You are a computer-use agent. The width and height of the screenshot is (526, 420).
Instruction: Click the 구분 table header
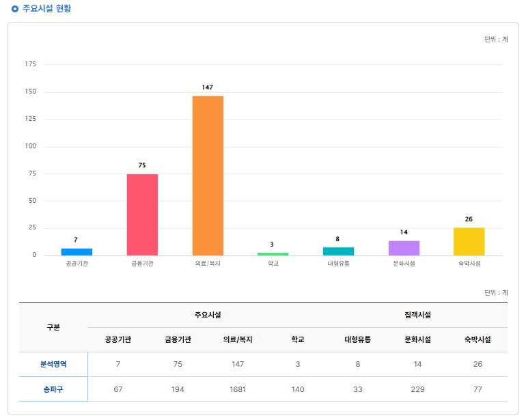point(53,327)
